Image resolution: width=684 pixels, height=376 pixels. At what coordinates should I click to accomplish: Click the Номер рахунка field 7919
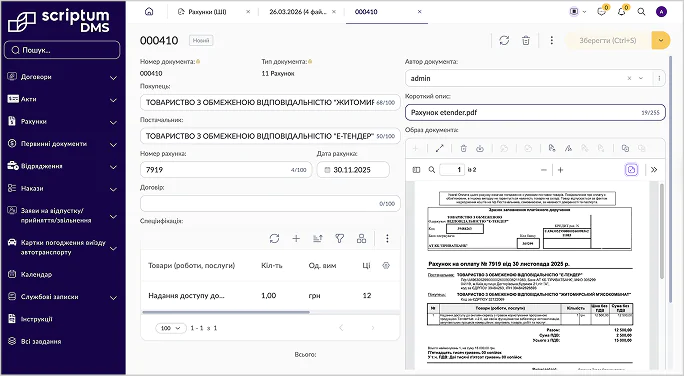click(x=226, y=170)
